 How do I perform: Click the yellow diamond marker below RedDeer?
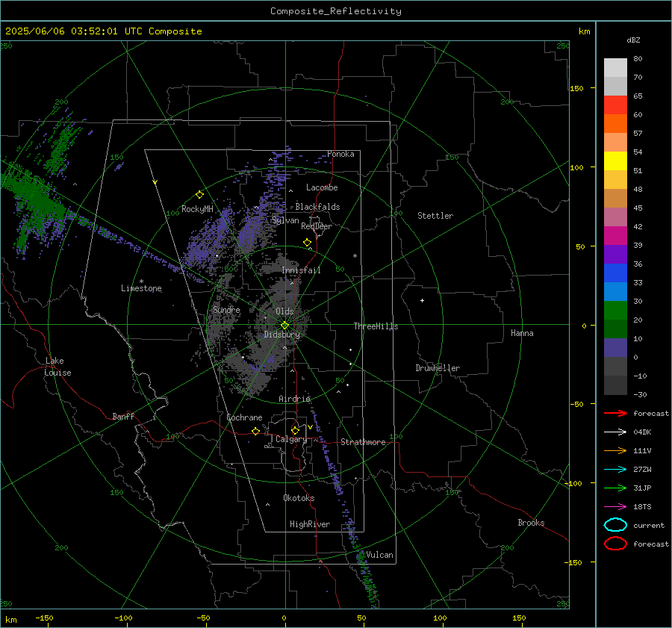[x=307, y=243]
